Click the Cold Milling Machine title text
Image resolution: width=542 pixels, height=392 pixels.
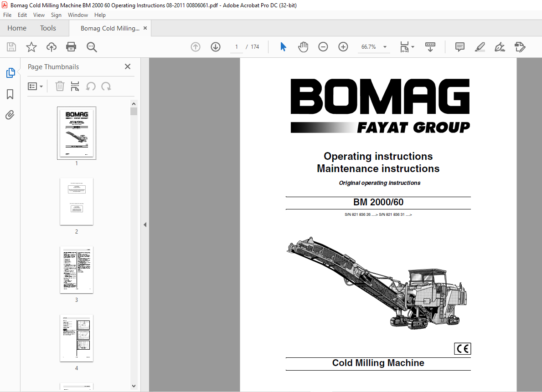tap(378, 363)
